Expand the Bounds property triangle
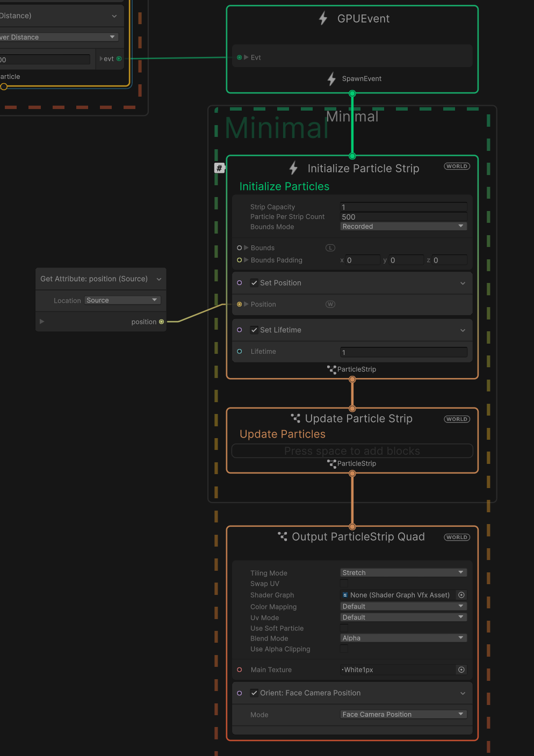The width and height of the screenshot is (534, 756). pyautogui.click(x=246, y=248)
